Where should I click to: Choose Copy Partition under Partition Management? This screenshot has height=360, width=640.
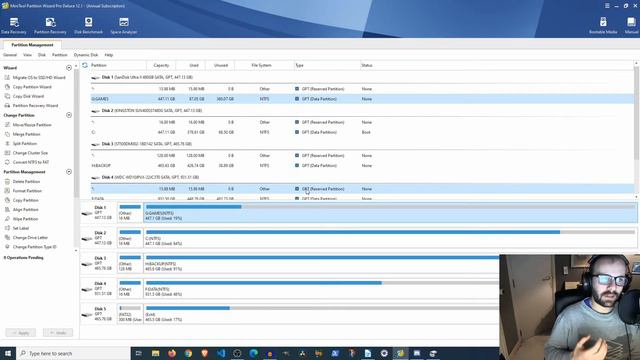pos(22,200)
